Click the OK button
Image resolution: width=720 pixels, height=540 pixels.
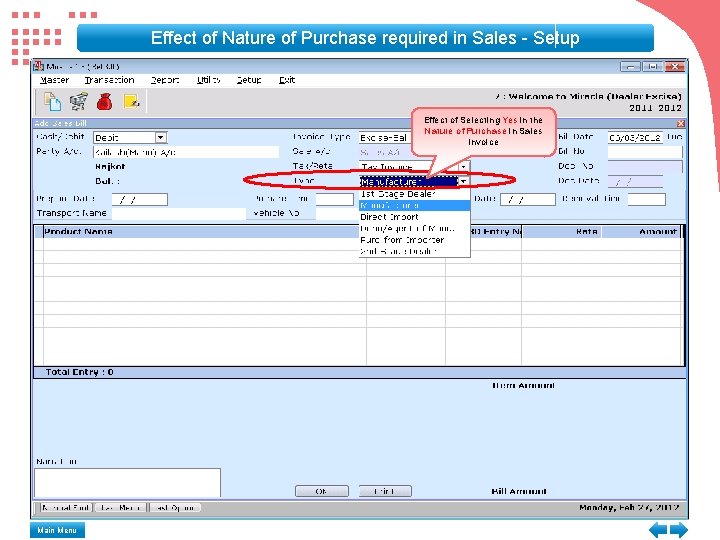321,491
